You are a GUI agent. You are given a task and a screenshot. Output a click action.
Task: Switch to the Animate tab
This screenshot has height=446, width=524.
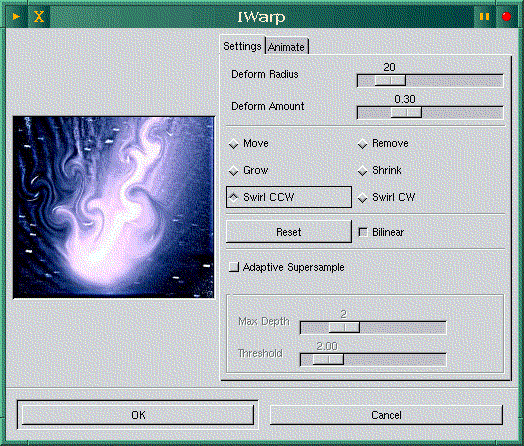tap(286, 47)
